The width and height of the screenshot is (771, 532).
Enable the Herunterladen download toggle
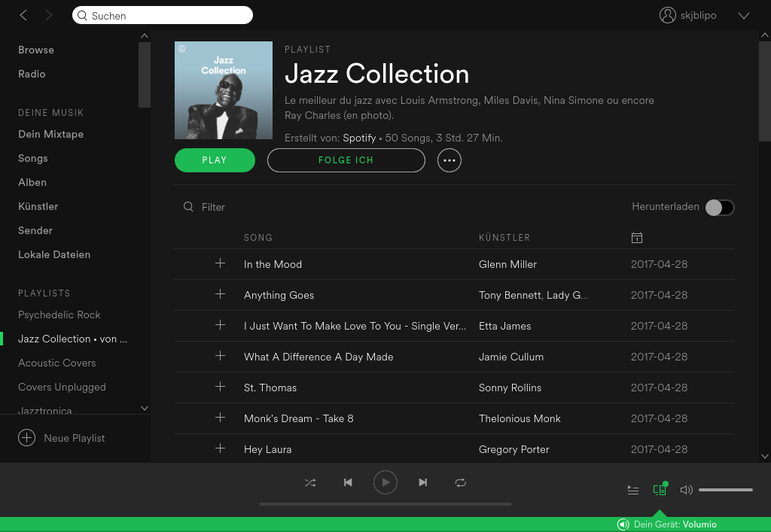pos(719,207)
